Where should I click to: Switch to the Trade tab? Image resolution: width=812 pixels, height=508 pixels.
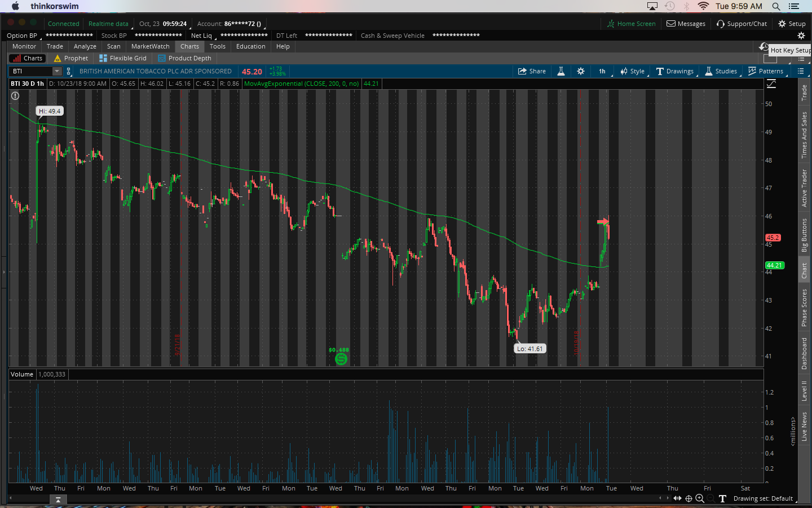coord(55,46)
